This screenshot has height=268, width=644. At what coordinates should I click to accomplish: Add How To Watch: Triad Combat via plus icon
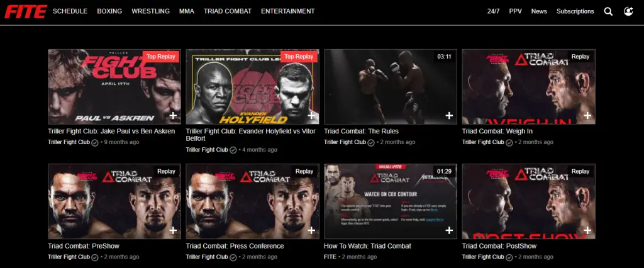click(x=449, y=230)
